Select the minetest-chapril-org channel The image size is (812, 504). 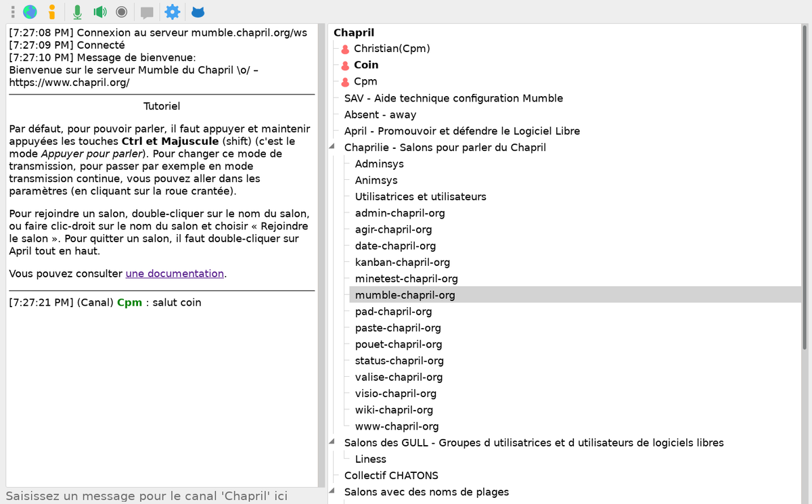pos(407,278)
